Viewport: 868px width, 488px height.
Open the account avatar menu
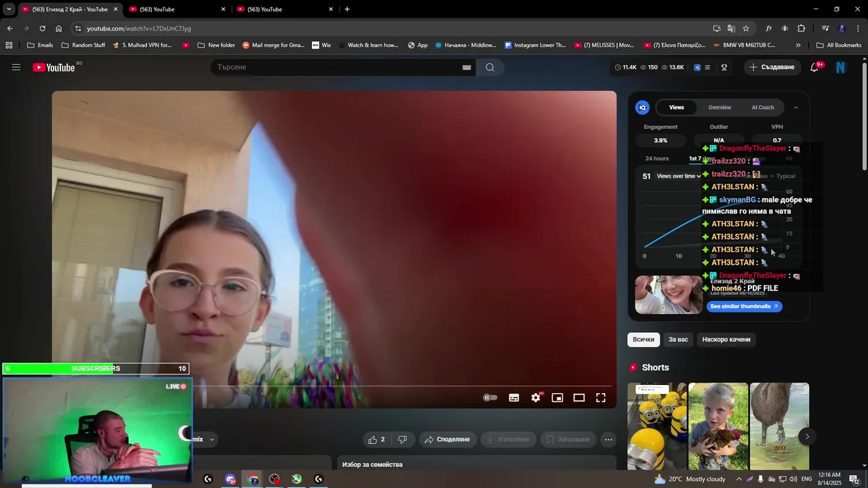[841, 67]
